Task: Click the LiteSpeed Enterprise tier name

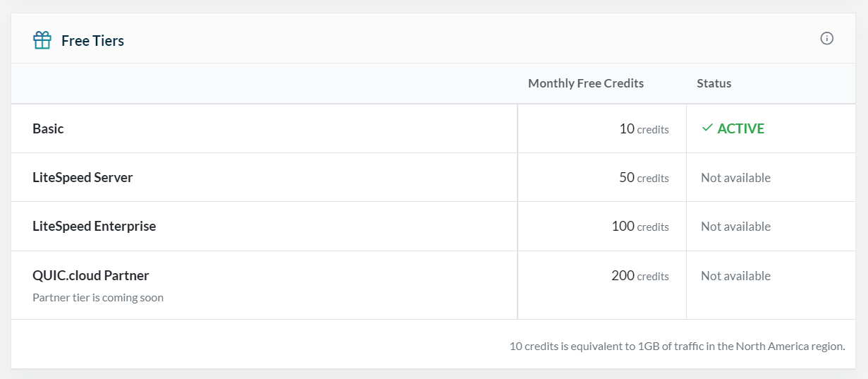Action: click(94, 227)
